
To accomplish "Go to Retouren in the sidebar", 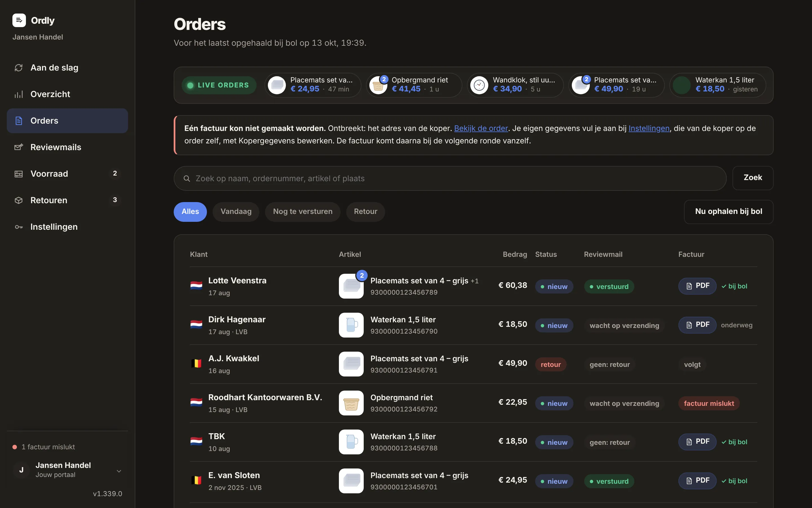I will tap(67, 200).
